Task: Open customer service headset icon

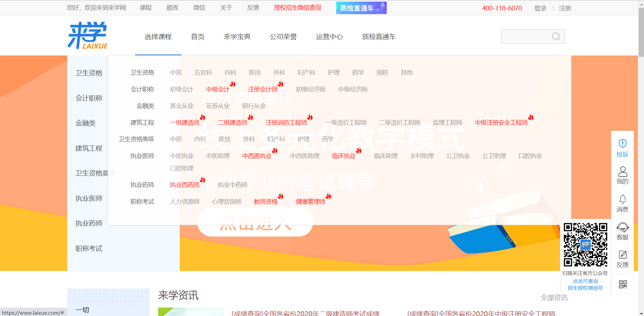Action: [622, 228]
